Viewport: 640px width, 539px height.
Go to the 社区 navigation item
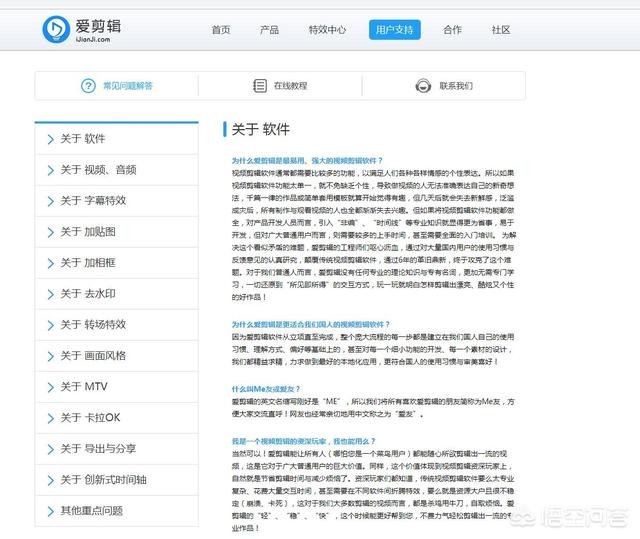pyautogui.click(x=500, y=30)
